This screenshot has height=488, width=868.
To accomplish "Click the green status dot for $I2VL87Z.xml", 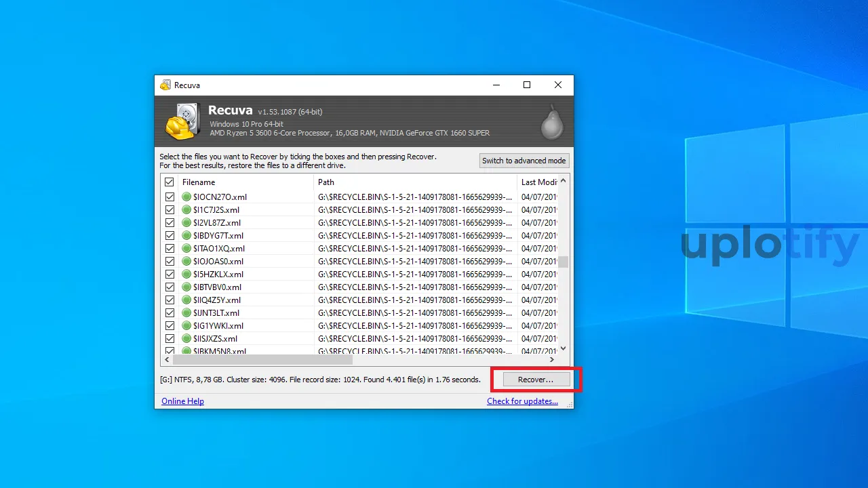I will [187, 223].
